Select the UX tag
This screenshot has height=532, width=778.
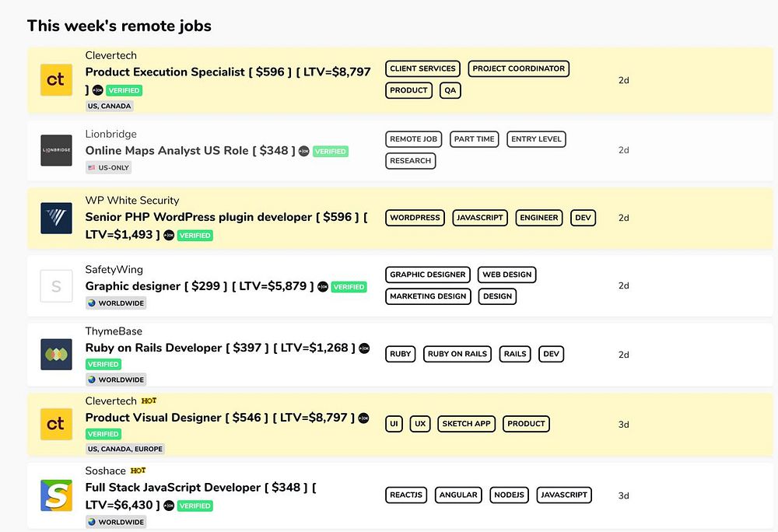pyautogui.click(x=420, y=424)
